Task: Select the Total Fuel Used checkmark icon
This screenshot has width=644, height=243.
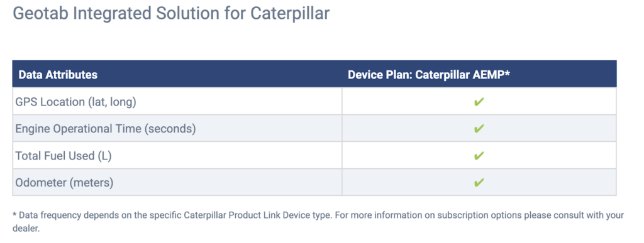Action: click(x=479, y=156)
